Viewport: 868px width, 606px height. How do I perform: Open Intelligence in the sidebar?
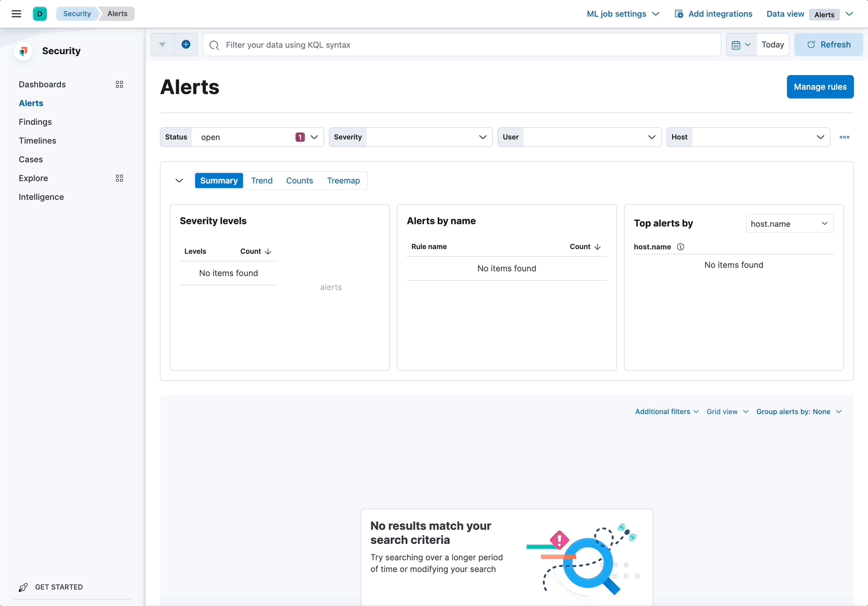pos(41,197)
